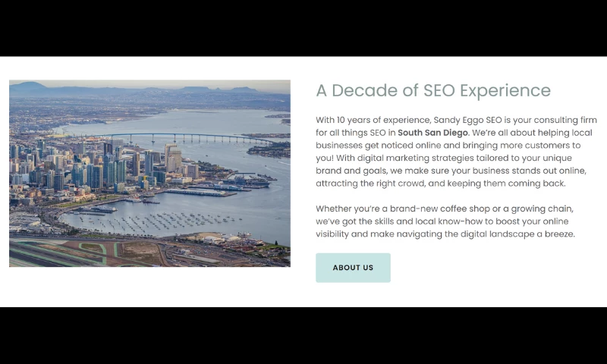This screenshot has width=607, height=364.
Task: Click the San Diego aerial photo
Action: pyautogui.click(x=149, y=173)
